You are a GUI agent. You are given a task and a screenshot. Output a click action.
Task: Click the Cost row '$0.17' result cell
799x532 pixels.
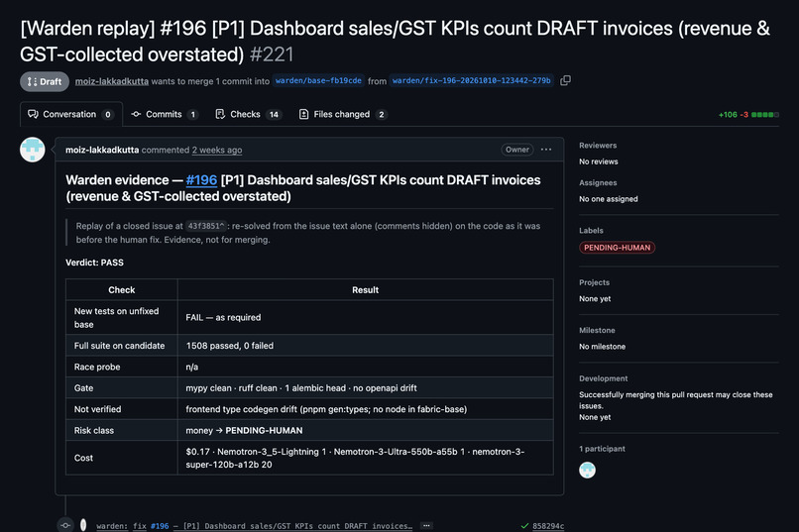(x=366, y=458)
